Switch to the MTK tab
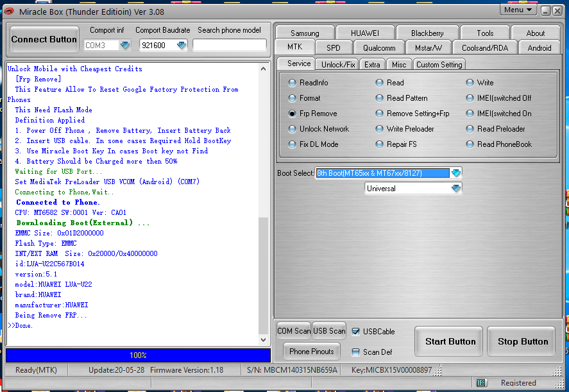 point(294,47)
